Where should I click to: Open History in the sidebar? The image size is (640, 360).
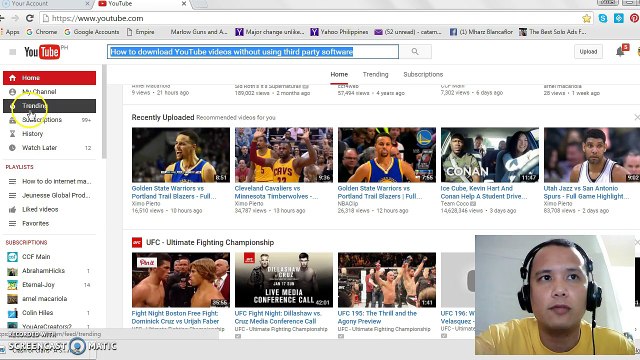(x=49, y=133)
